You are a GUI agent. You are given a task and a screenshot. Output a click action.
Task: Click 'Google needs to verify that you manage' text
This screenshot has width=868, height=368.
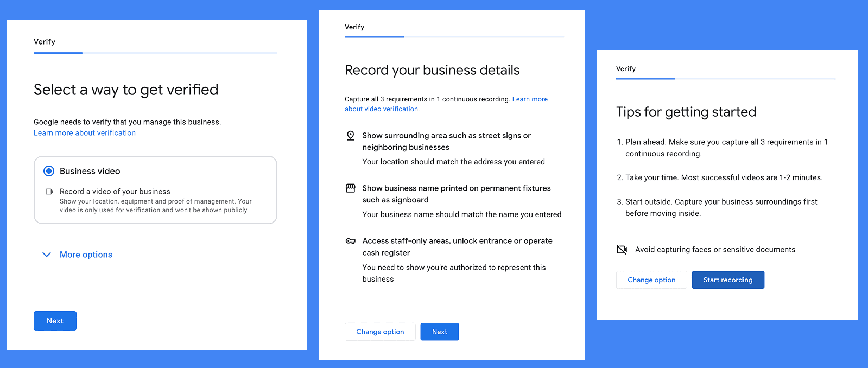click(x=128, y=122)
